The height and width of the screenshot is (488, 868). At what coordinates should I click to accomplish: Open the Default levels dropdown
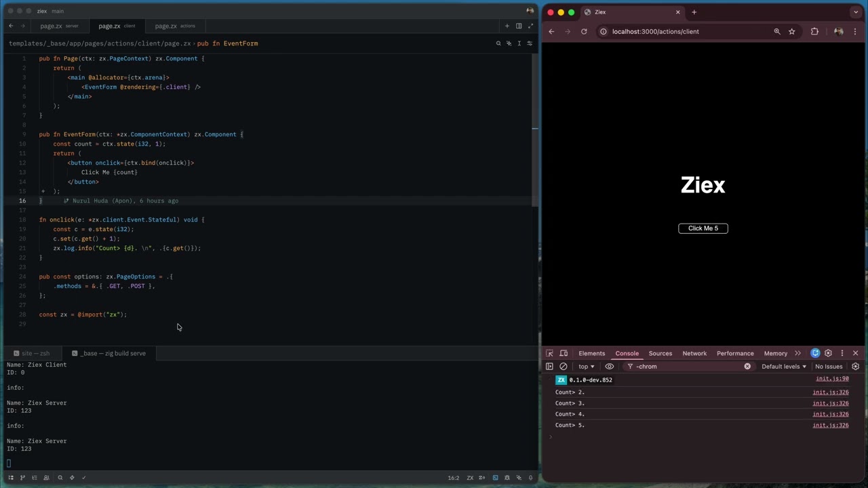784,367
